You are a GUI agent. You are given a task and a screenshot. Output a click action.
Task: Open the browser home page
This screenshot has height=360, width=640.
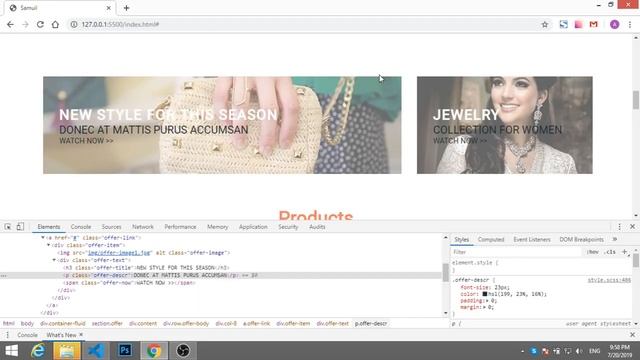[55, 24]
